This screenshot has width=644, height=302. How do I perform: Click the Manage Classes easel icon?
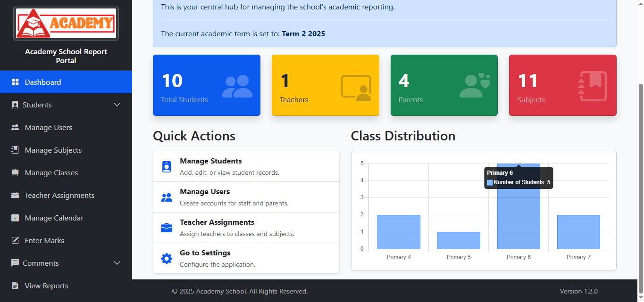[15, 172]
